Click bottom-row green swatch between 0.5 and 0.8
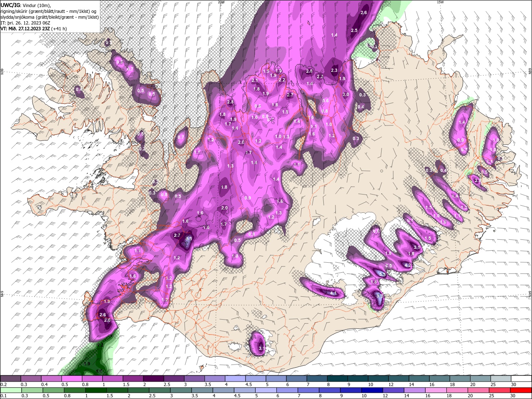This screenshot has height=399, width=532. point(54,390)
